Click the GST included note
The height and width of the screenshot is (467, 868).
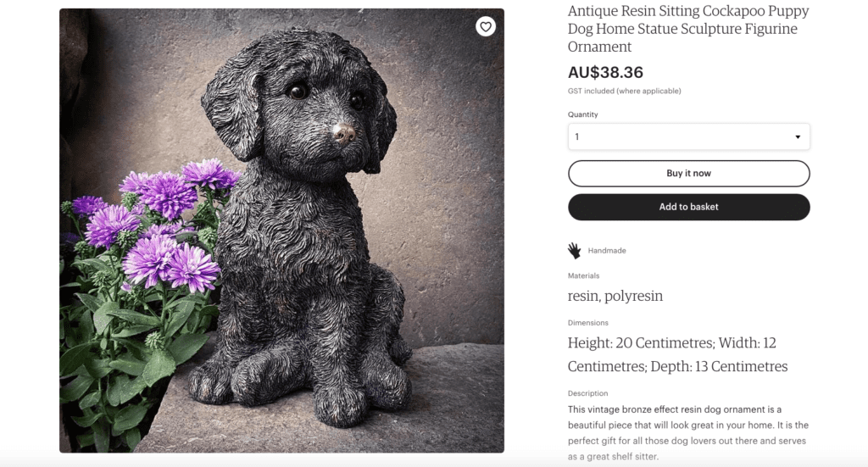click(625, 91)
